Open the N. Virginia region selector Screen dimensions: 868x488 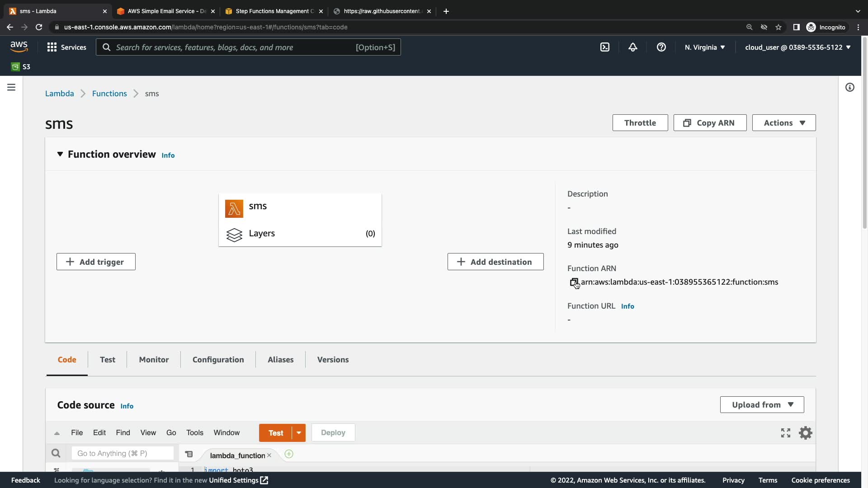click(x=704, y=47)
